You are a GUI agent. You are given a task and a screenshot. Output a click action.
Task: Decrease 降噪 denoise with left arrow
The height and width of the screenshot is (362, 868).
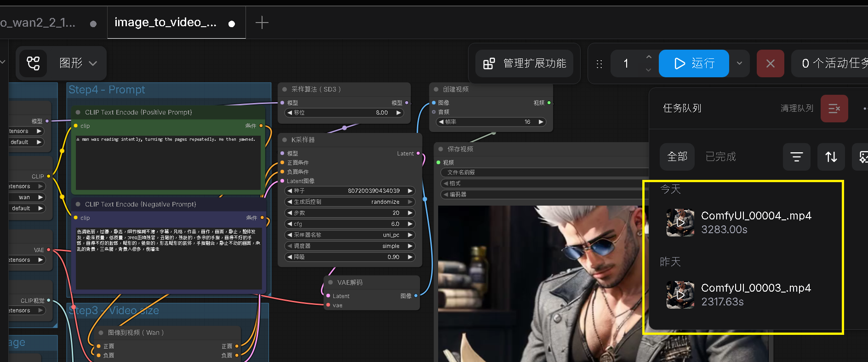290,257
